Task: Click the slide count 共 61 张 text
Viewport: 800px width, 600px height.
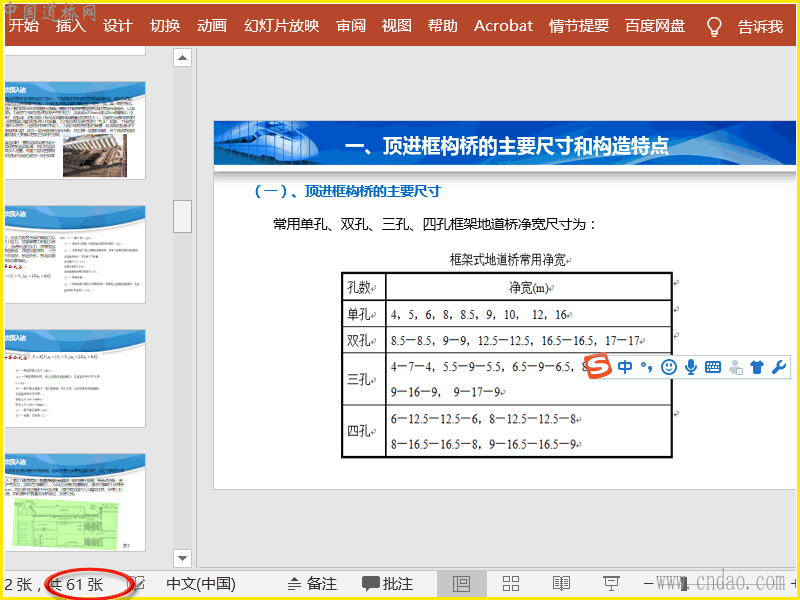Action: pos(76,584)
